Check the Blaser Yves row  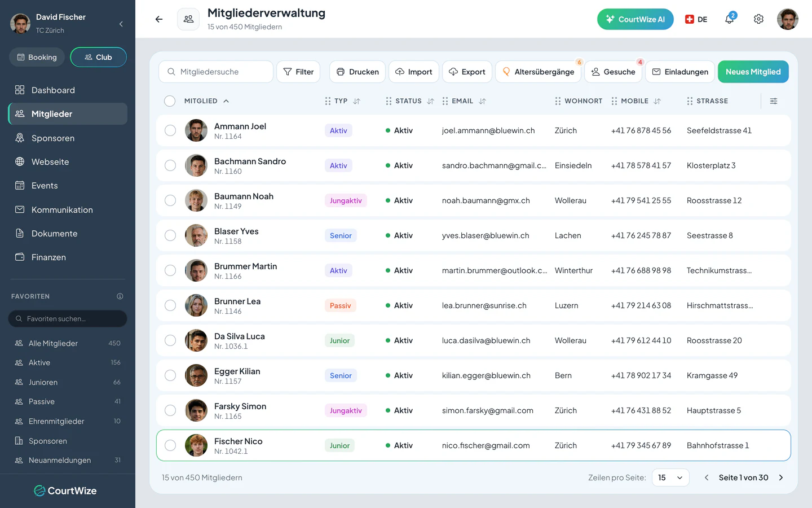170,235
